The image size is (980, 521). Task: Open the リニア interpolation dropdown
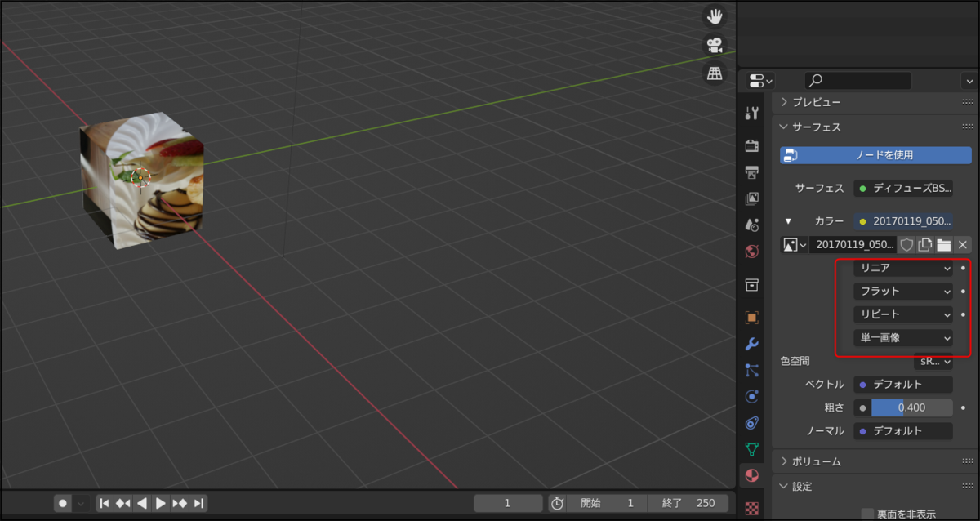pos(904,267)
